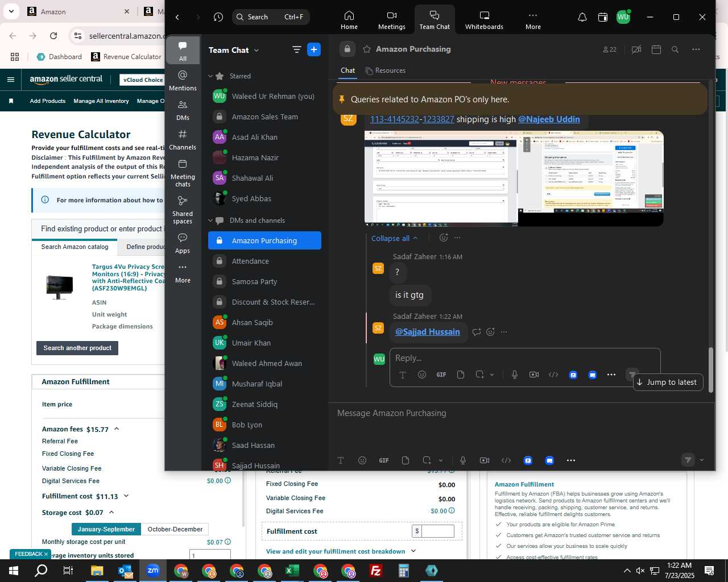Open chat with Bob Lyon
This screenshot has height=582, width=728.
coord(264,425)
